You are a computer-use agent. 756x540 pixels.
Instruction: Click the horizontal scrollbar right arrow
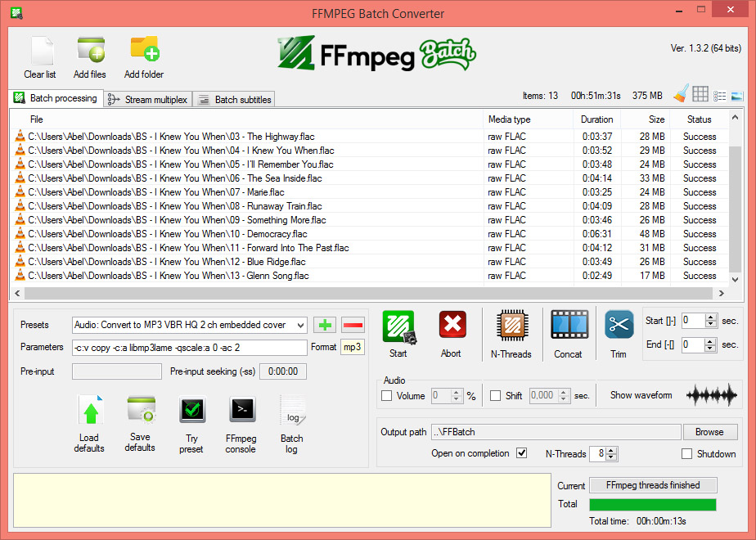point(722,293)
